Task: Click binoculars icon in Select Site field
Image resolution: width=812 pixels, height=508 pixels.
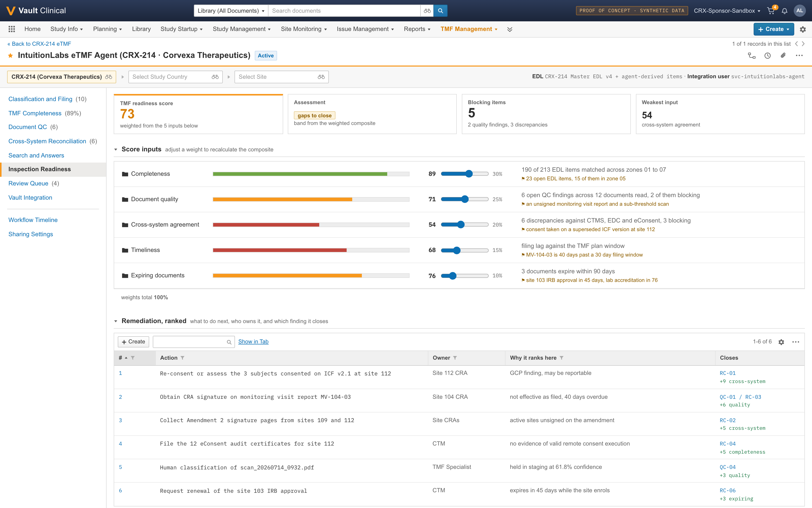Action: tap(321, 77)
